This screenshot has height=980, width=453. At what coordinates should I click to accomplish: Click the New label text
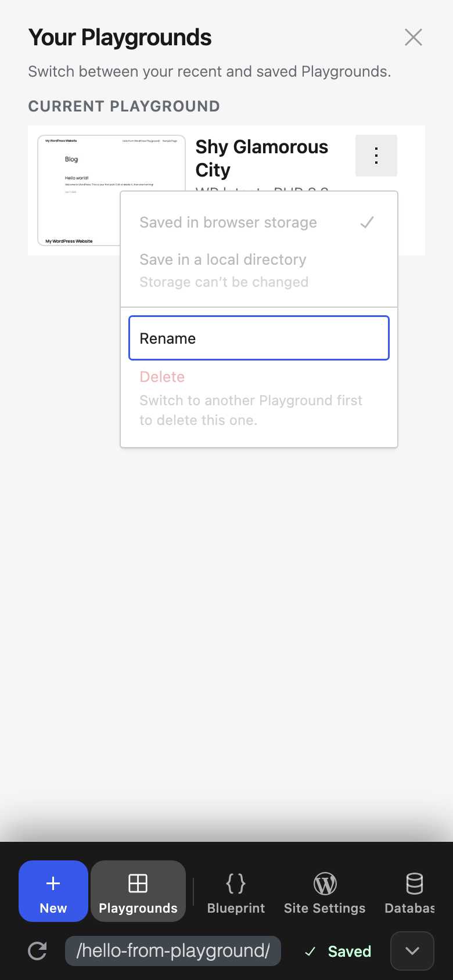(x=53, y=908)
